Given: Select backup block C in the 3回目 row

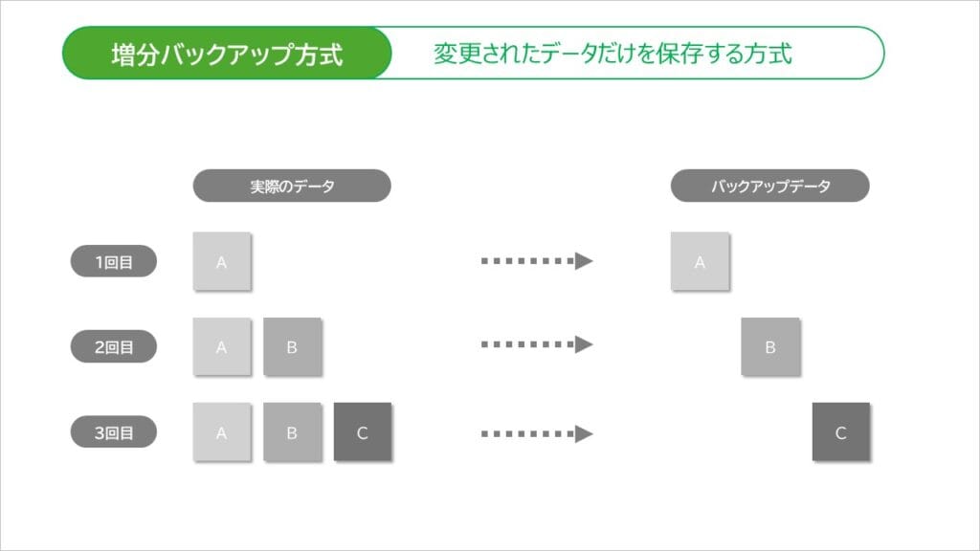Looking at the screenshot, I should tap(840, 432).
